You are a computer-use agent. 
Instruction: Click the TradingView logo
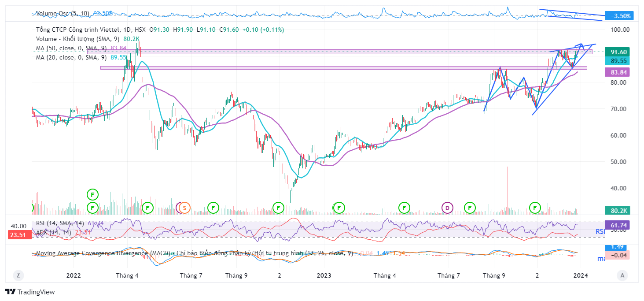30,292
